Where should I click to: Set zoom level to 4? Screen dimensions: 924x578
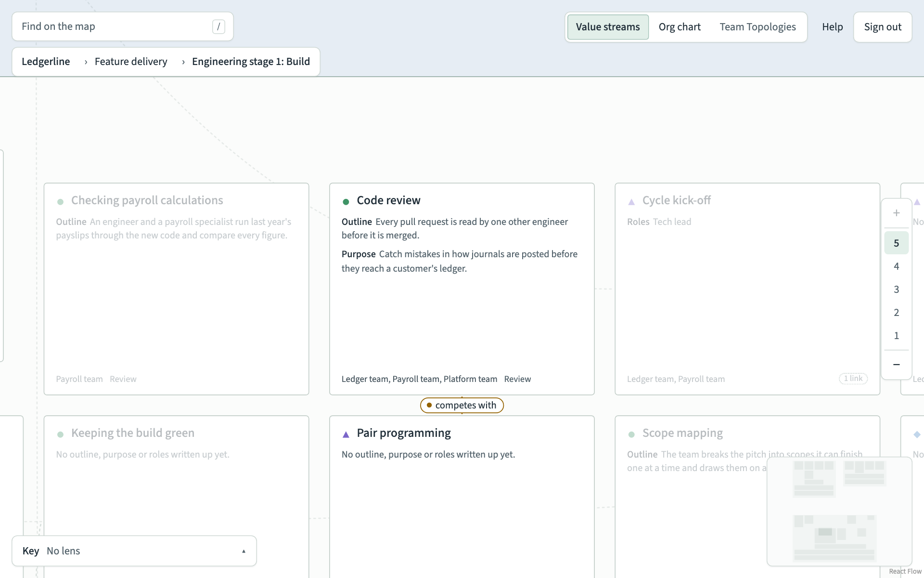click(x=896, y=266)
